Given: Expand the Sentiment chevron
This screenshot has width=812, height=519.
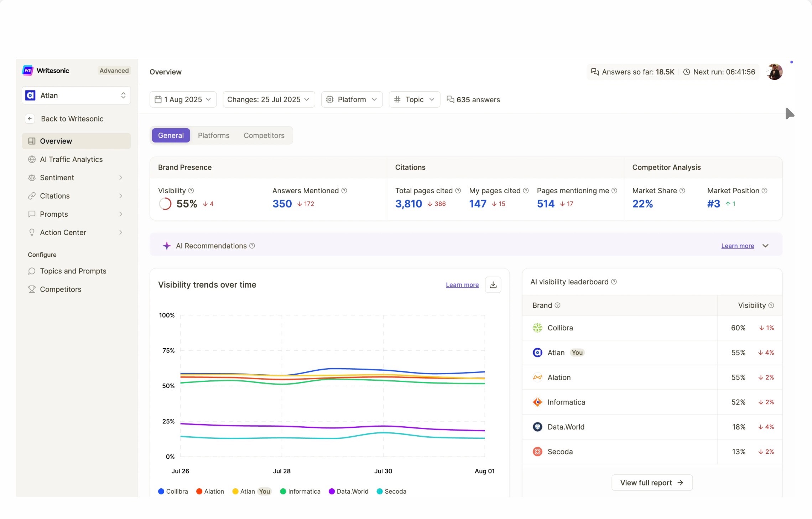Looking at the screenshot, I should click(x=121, y=178).
